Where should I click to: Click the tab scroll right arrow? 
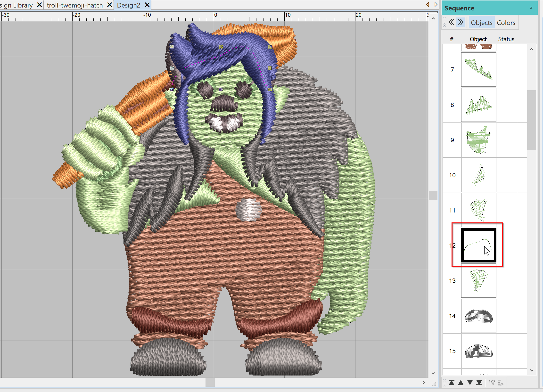click(436, 4)
